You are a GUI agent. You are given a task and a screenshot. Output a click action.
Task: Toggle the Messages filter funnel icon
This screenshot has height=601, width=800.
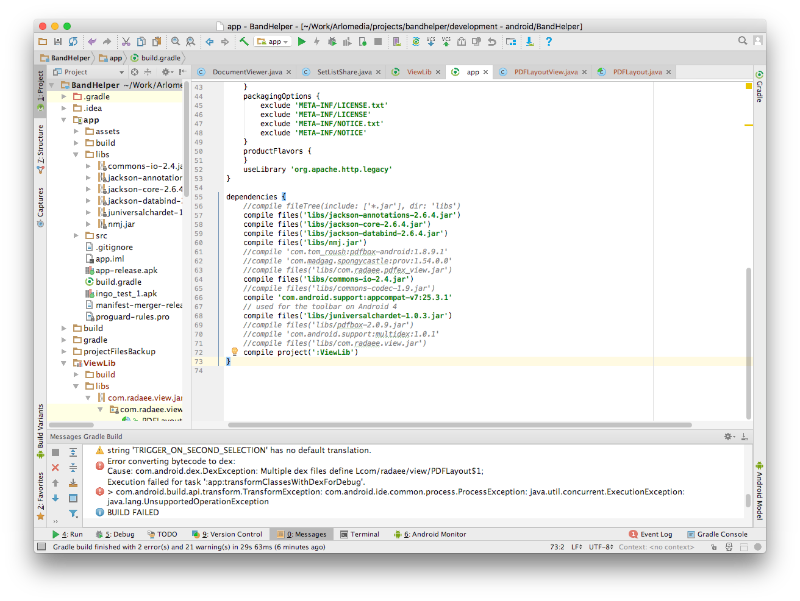point(74,513)
